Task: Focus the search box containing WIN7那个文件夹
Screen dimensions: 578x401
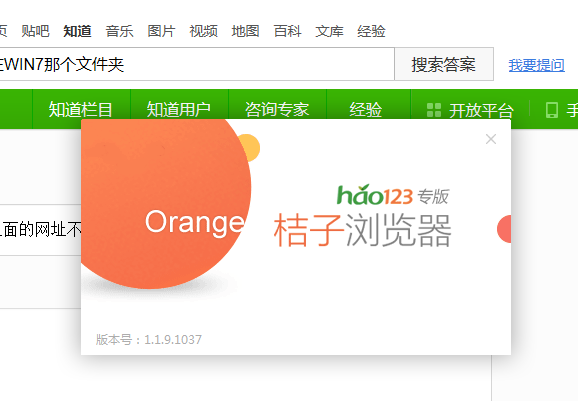Action: [x=197, y=64]
